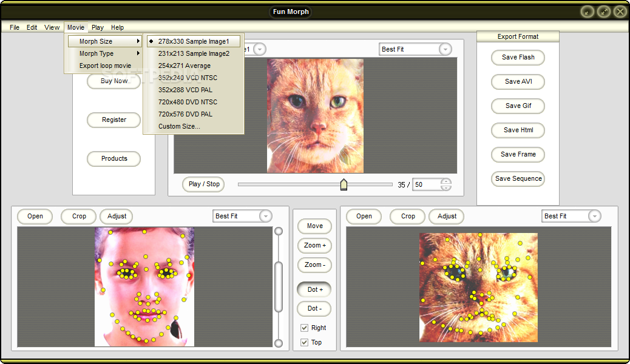Adjust the right source image
Screen dimensions: 630x364
click(x=447, y=216)
